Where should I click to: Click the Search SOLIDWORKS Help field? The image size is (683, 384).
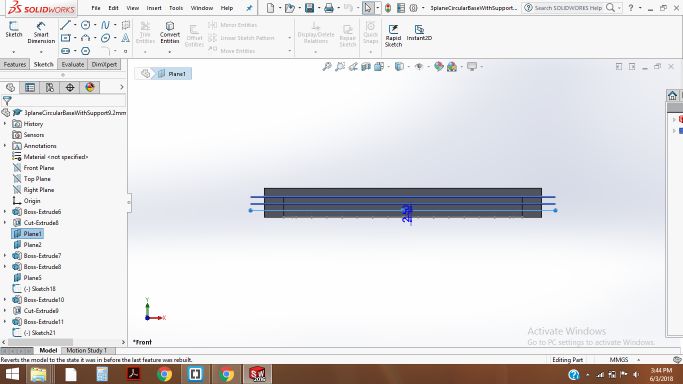click(568, 8)
